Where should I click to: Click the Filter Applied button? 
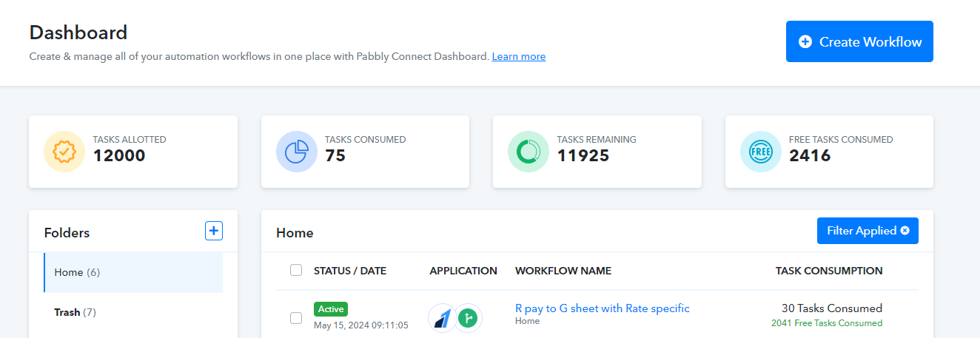(x=867, y=231)
